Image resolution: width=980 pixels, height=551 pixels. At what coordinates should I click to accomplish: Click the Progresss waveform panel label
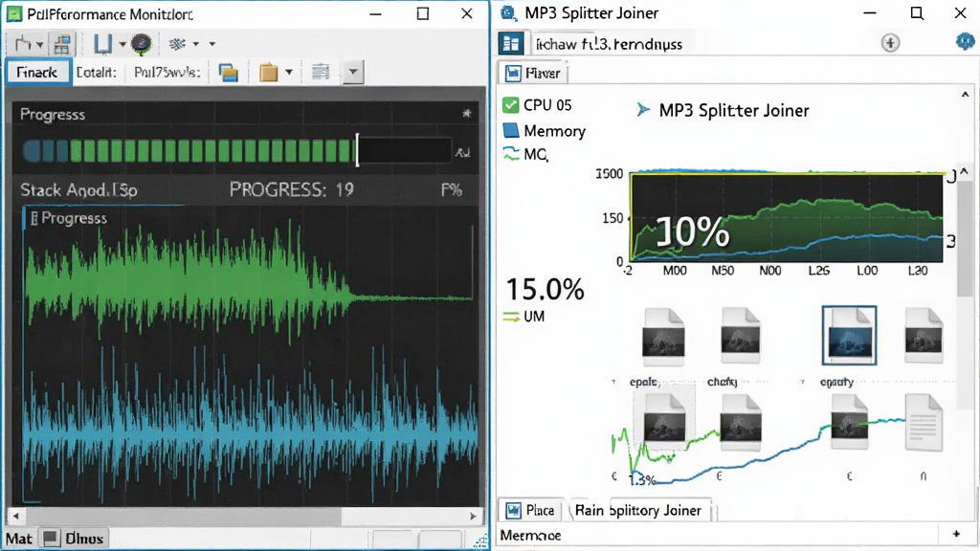click(74, 218)
